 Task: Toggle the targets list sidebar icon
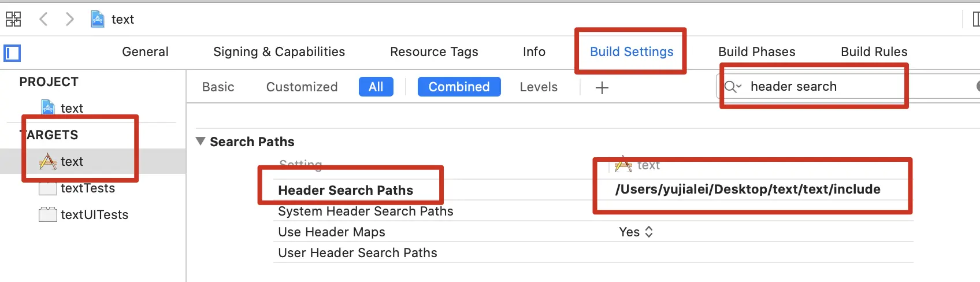[12, 53]
